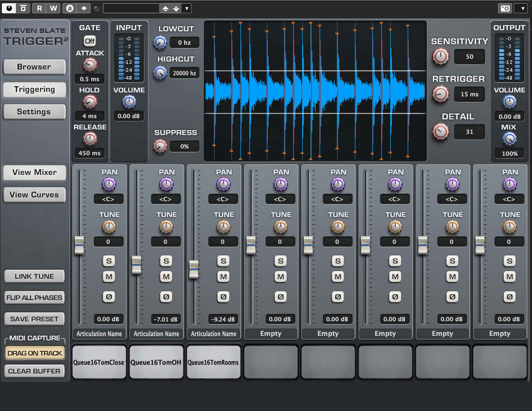This screenshot has height=411, width=532.
Task: Open the Browser page
Action: 34,67
